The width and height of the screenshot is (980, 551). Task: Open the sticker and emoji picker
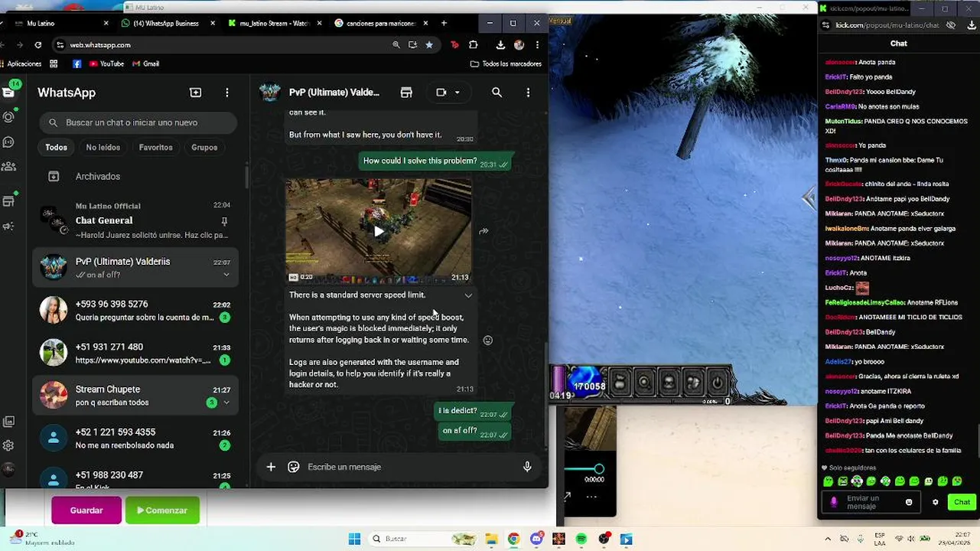[x=293, y=467]
